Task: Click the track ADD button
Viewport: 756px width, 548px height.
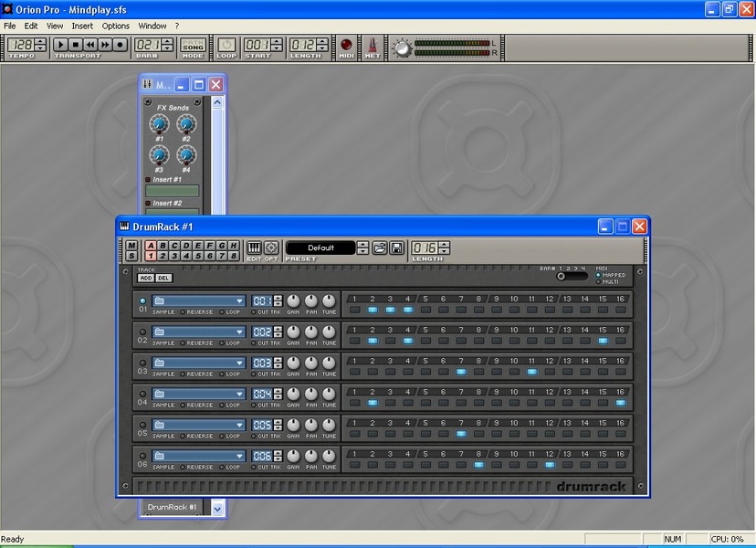Action: pos(145,278)
